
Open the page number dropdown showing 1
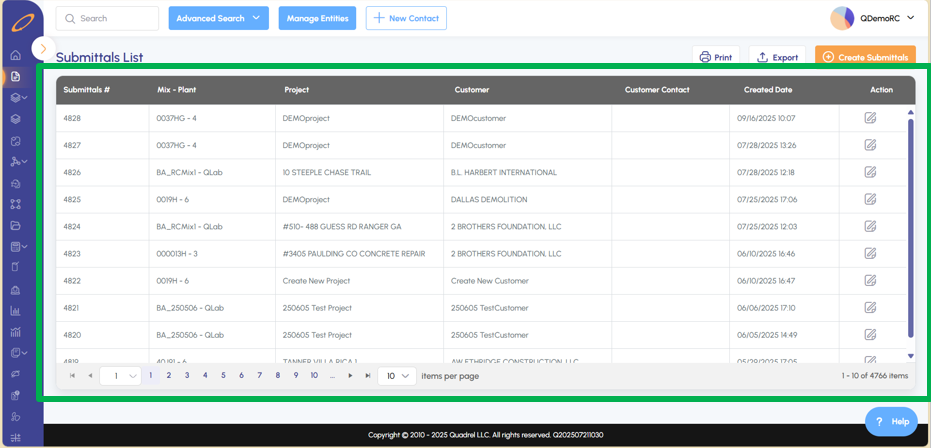point(121,376)
